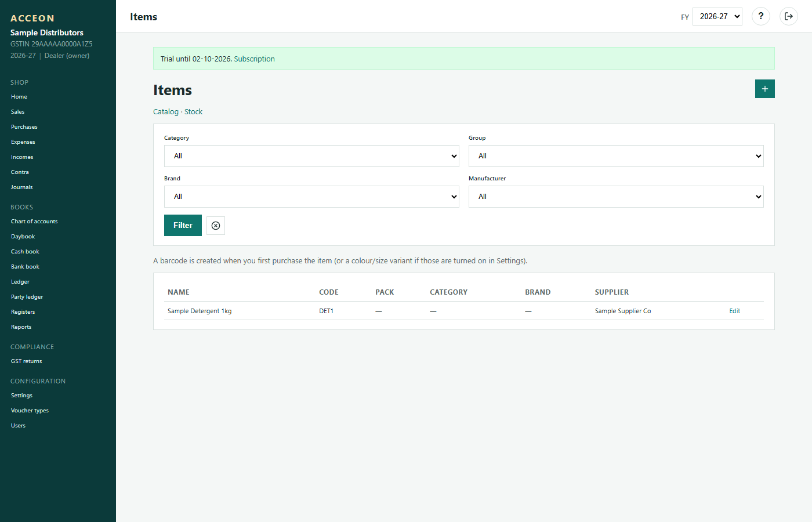Image resolution: width=812 pixels, height=522 pixels.
Task: Expand the Group filter dropdown
Action: point(616,156)
